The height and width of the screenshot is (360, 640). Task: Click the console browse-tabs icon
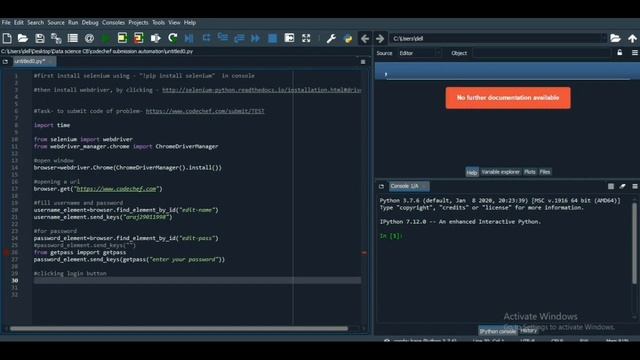point(381,186)
